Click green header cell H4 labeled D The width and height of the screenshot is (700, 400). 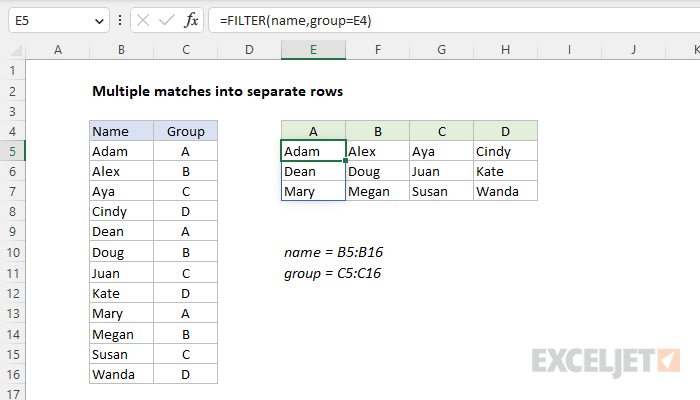click(x=505, y=131)
